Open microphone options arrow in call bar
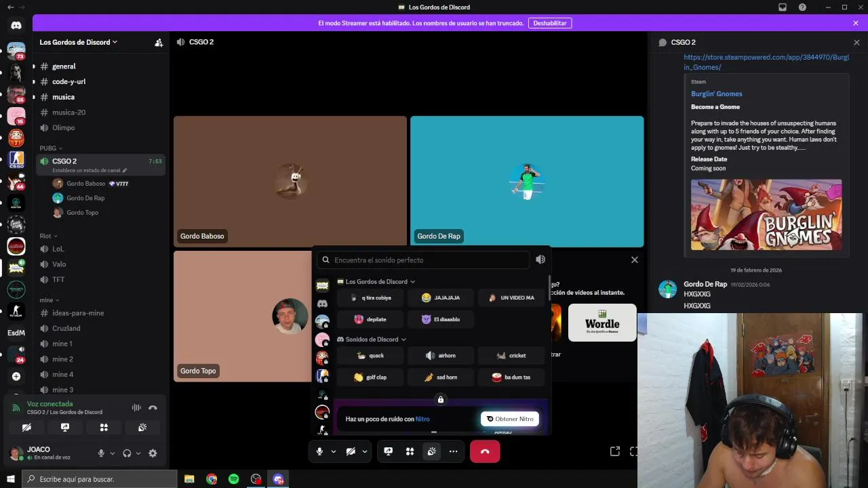 tap(334, 451)
